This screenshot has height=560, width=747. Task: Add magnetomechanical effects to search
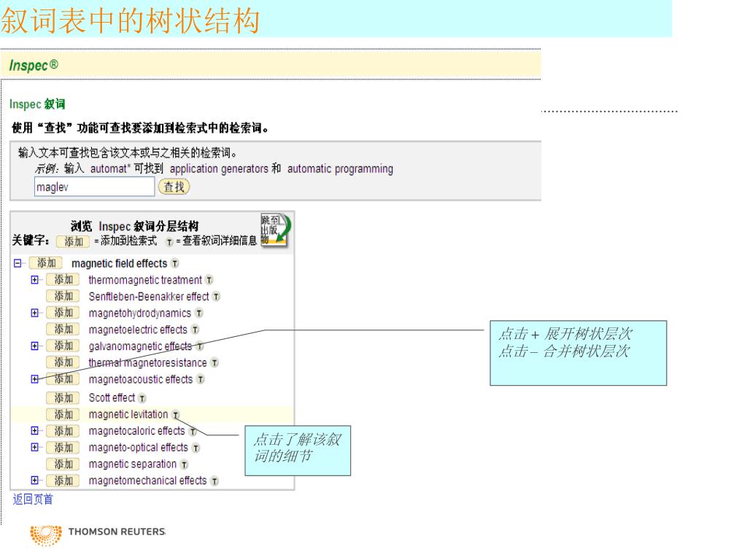tap(63, 481)
